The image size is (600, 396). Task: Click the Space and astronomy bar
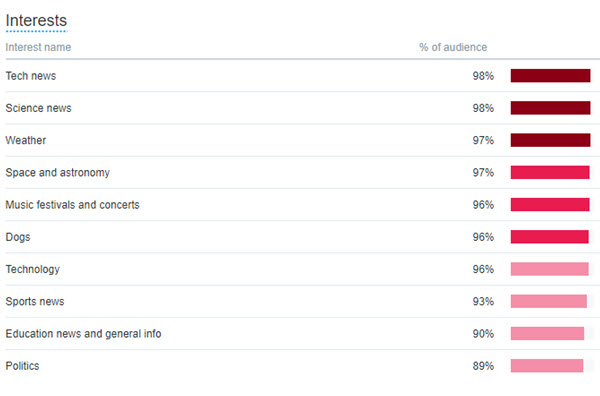550,172
